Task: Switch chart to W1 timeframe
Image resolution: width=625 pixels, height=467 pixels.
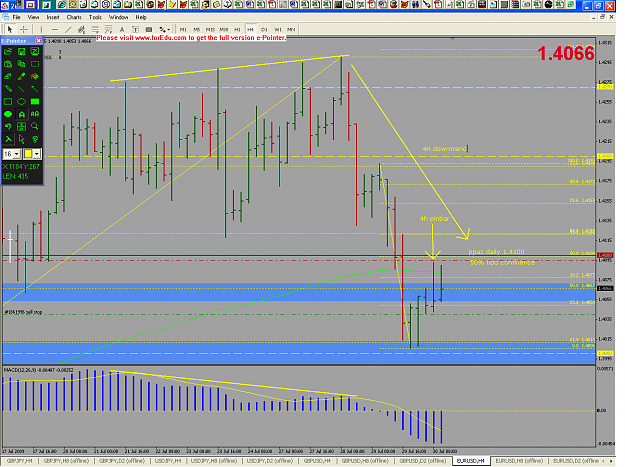Action: [278, 29]
